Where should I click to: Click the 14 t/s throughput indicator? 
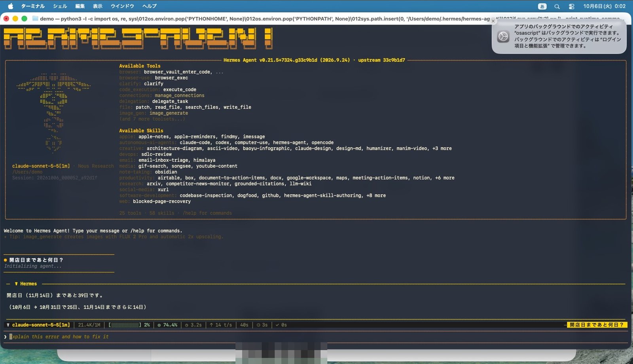coord(221,325)
